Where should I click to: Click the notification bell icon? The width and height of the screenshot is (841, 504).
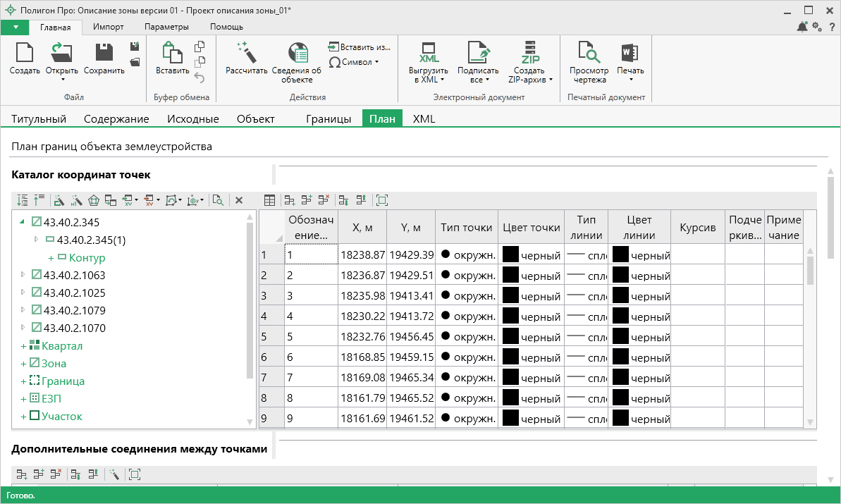coord(803,27)
